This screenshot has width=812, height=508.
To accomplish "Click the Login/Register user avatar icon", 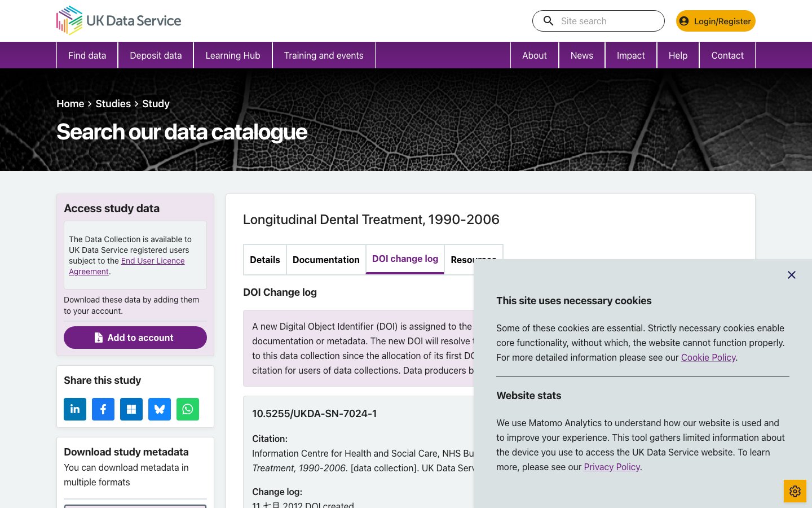I will (x=684, y=21).
